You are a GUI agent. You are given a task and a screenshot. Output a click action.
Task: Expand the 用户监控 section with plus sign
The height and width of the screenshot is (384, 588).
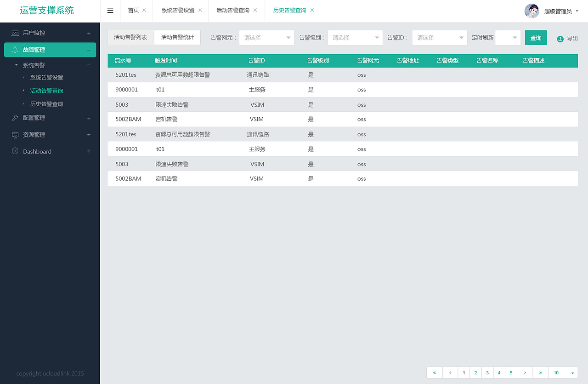click(89, 33)
